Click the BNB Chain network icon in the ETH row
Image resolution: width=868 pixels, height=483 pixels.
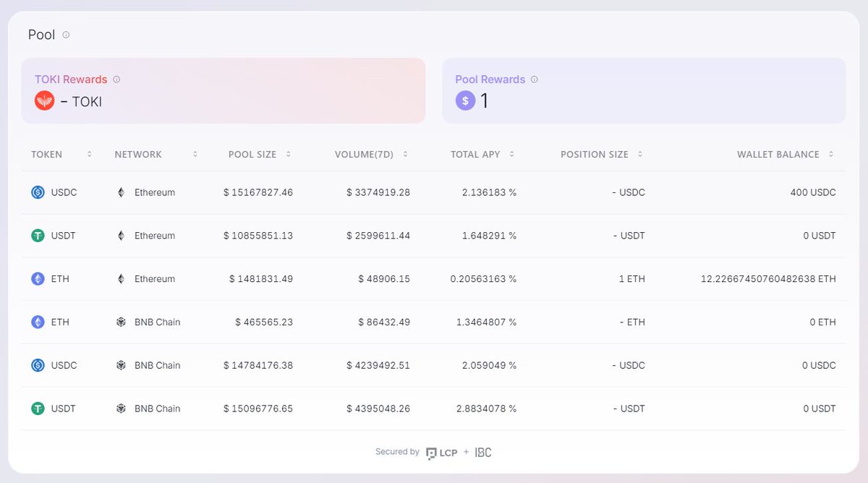(x=122, y=322)
